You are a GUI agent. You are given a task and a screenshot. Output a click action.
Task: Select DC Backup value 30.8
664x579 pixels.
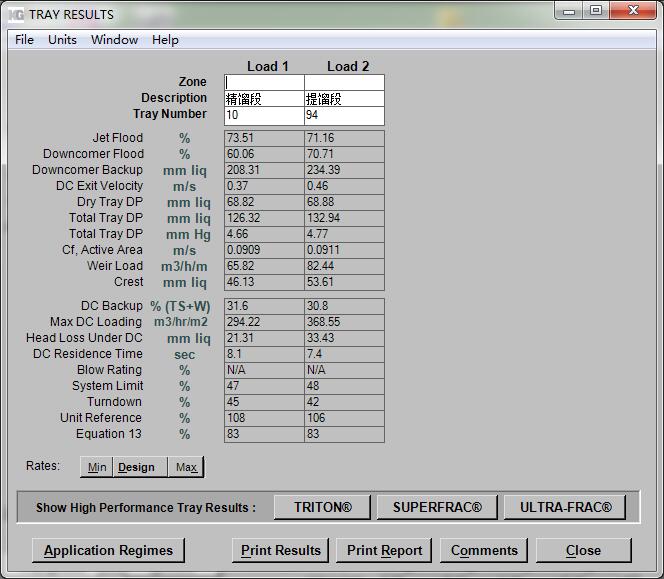pos(344,306)
